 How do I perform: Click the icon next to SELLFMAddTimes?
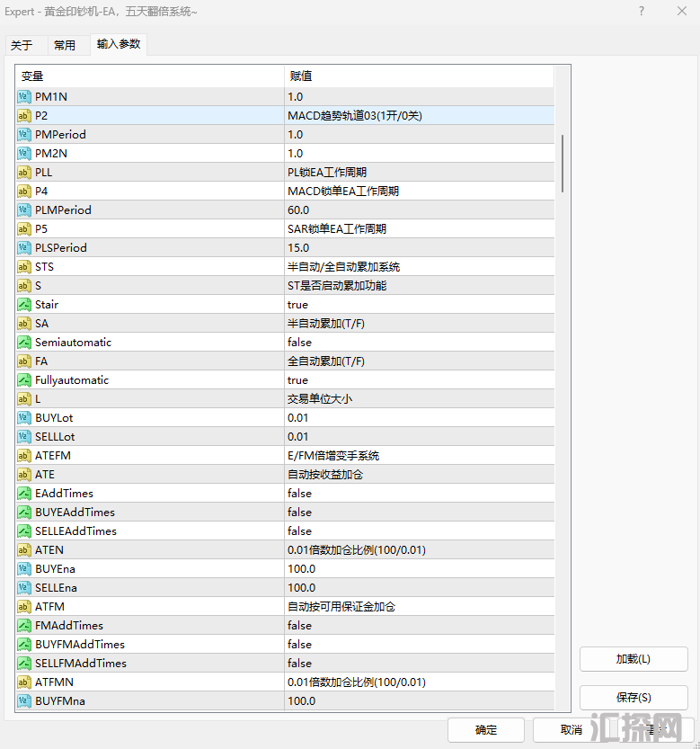(24, 664)
